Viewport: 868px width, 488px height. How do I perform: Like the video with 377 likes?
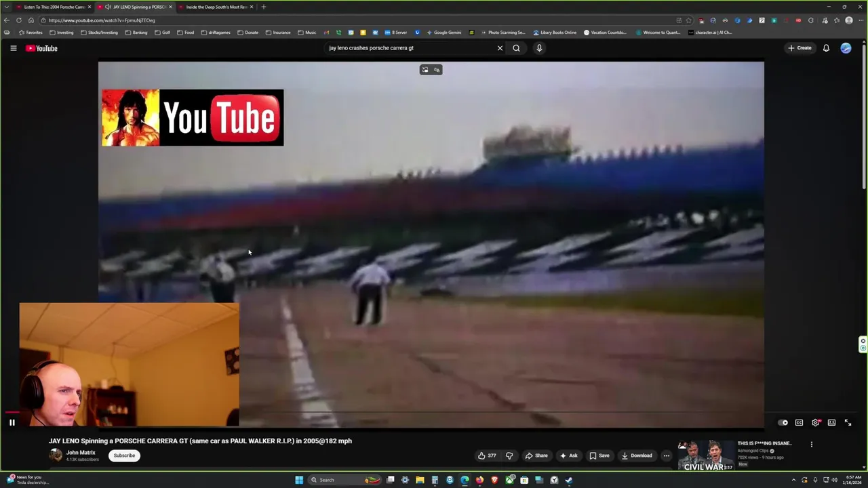pos(487,455)
